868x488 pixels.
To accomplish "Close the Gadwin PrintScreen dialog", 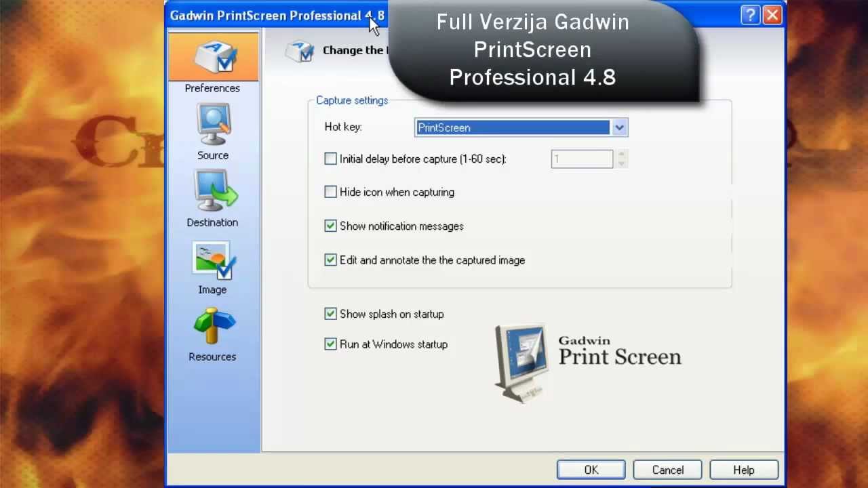I will click(x=772, y=15).
